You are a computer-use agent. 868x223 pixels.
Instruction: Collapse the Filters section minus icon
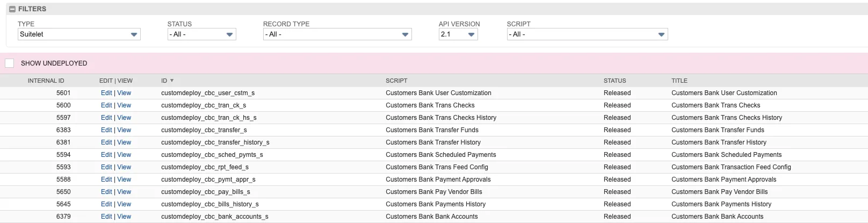12,9
